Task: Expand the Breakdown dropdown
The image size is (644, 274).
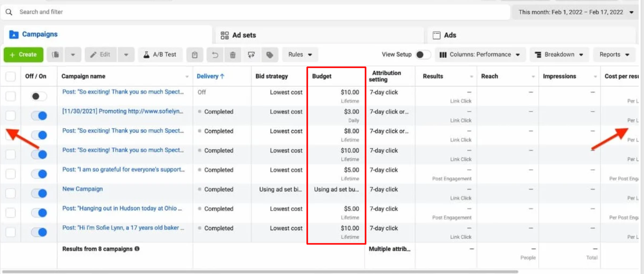Action: [559, 55]
